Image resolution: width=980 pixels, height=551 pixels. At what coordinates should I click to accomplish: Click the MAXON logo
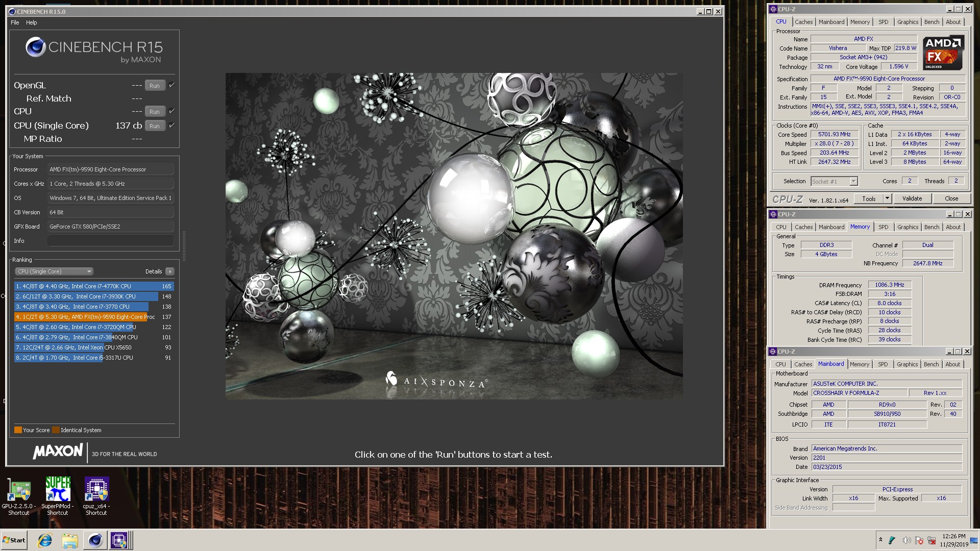(58, 452)
